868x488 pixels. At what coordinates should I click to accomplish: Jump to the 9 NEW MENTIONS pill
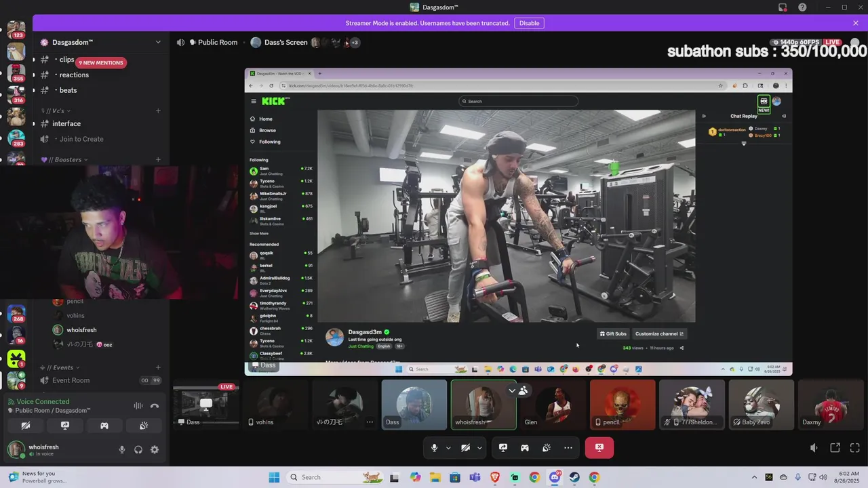pyautogui.click(x=101, y=62)
